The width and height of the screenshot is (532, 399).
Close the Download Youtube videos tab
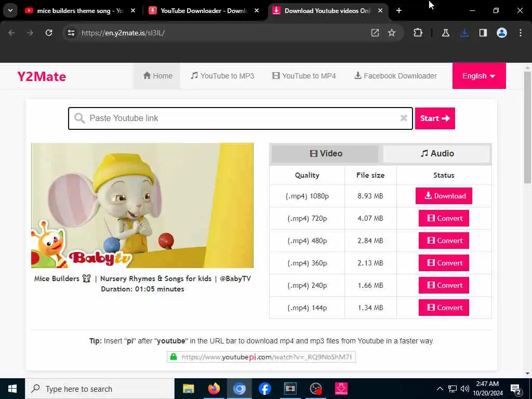click(380, 11)
